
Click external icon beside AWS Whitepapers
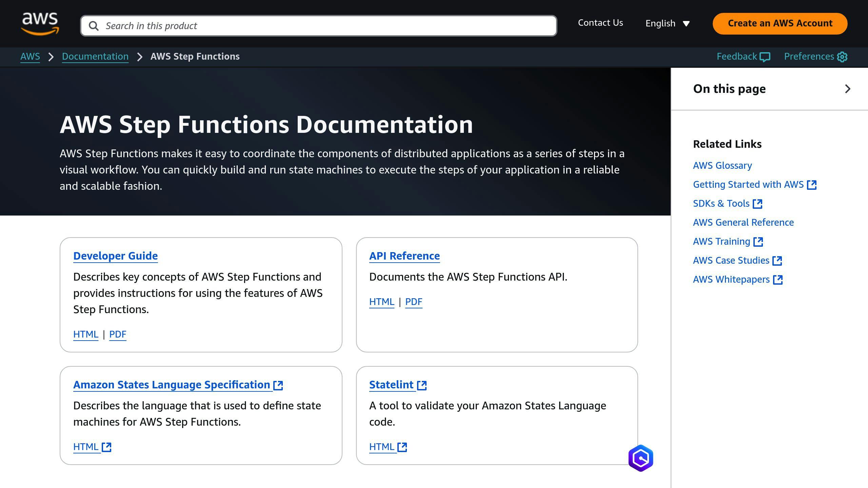click(778, 280)
